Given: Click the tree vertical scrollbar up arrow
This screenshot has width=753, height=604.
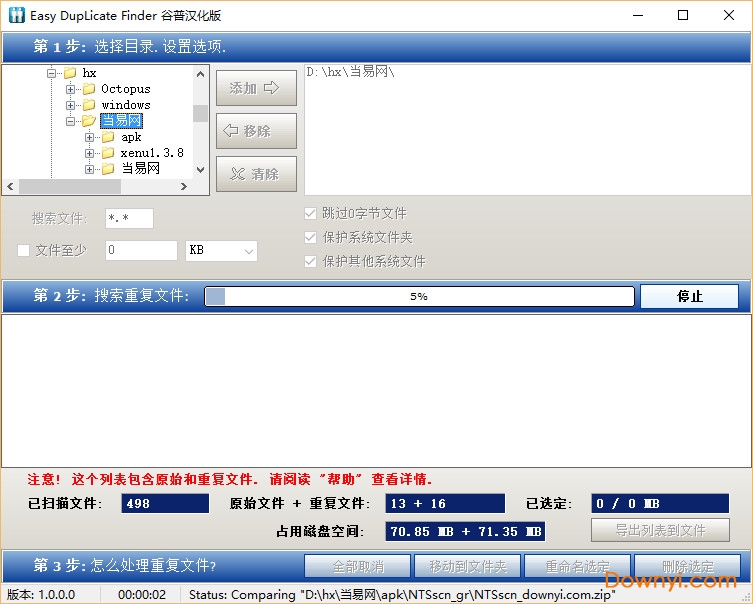Looking at the screenshot, I should (x=201, y=74).
